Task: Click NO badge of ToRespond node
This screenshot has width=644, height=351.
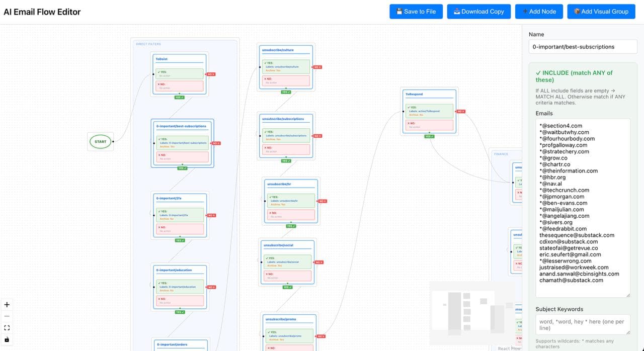Action: [x=460, y=111]
